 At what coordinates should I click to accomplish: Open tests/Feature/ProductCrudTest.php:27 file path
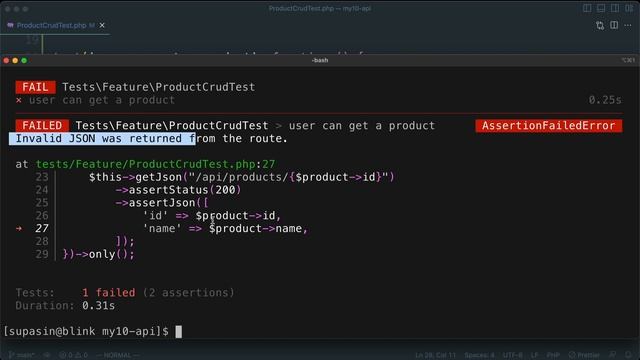156,164
